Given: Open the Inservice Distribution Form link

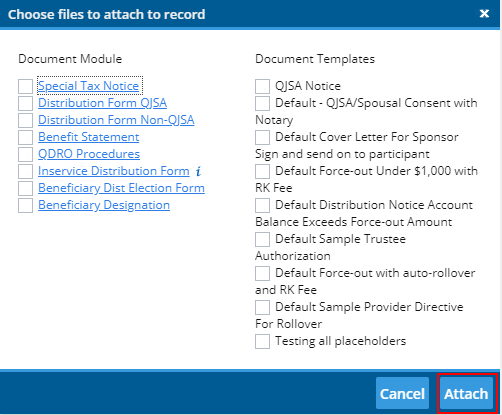Looking at the screenshot, I should 114,171.
